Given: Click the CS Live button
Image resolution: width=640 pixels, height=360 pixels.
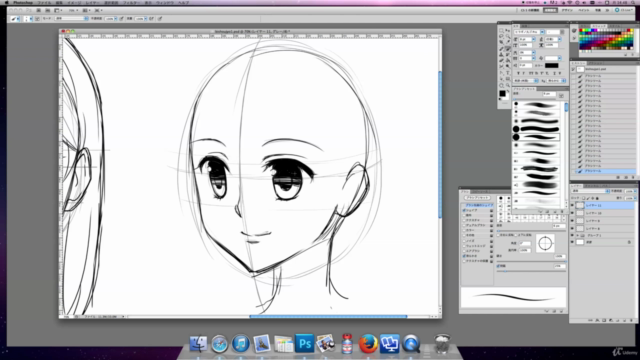Looking at the screenshot, I should 624,10.
